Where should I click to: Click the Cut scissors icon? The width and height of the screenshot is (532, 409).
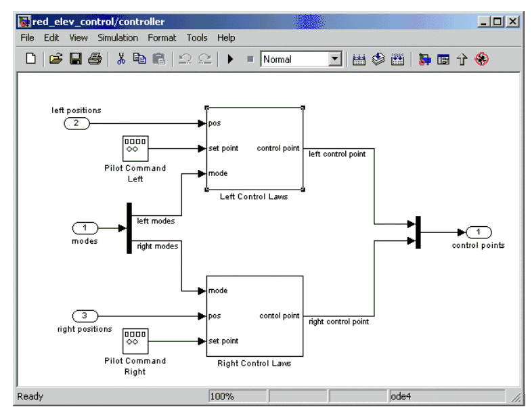[x=121, y=60]
